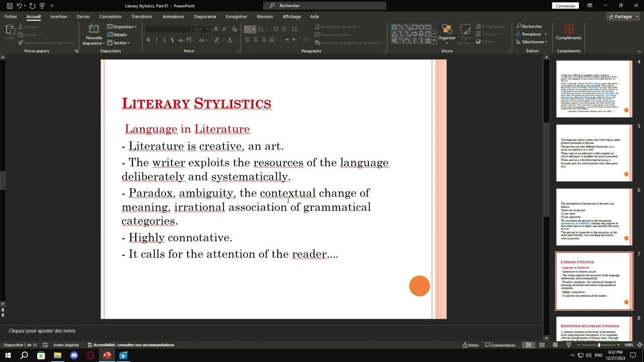Toggle text shadow formatting
Screen dimensions: 644x362
click(x=173, y=40)
